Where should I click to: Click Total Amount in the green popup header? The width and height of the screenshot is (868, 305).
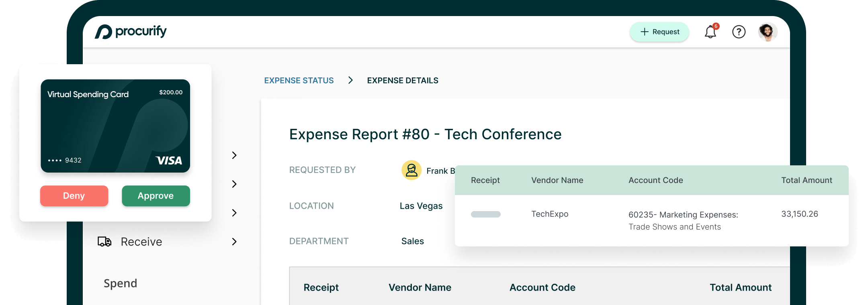[807, 180]
